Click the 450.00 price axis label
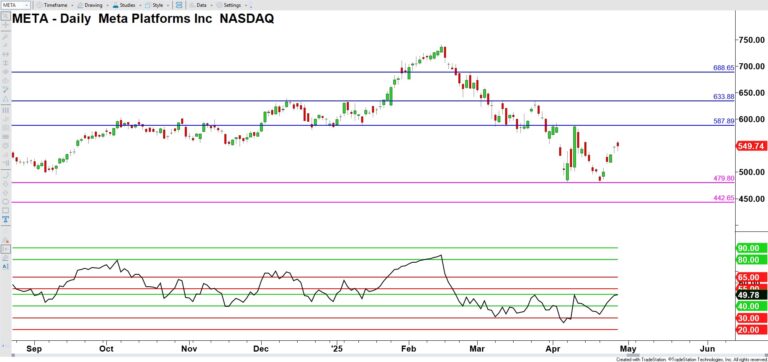This screenshot has height=362, width=768. (752, 199)
